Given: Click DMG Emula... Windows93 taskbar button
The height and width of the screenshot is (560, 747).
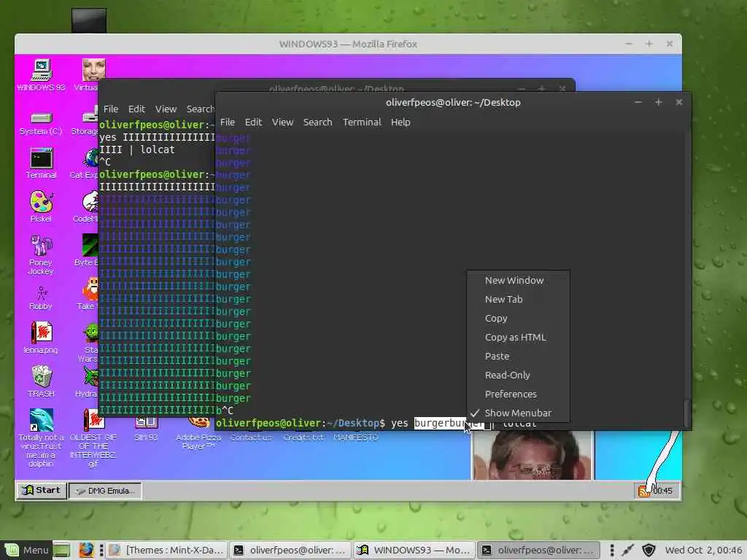Looking at the screenshot, I should click(105, 491).
